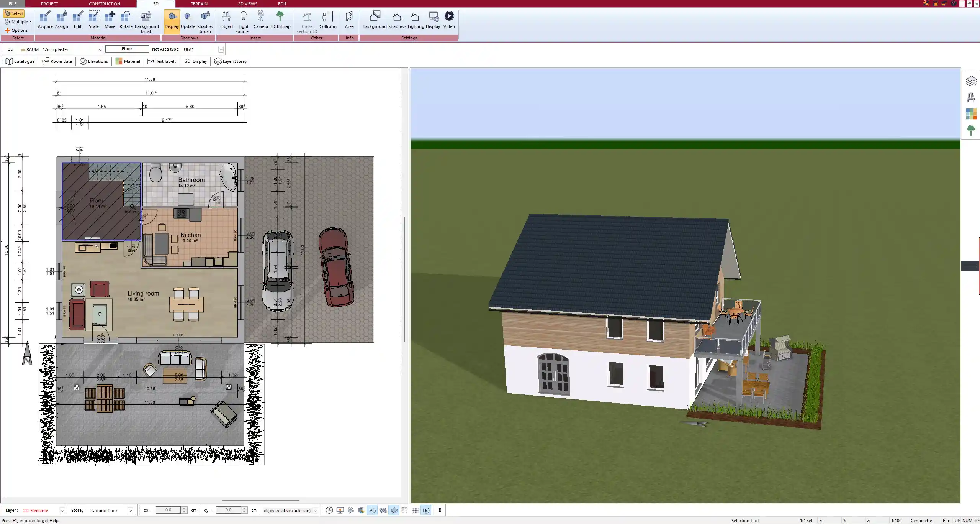Open the Storey Ground floor dropdown
The height and width of the screenshot is (524, 980).
point(130,511)
